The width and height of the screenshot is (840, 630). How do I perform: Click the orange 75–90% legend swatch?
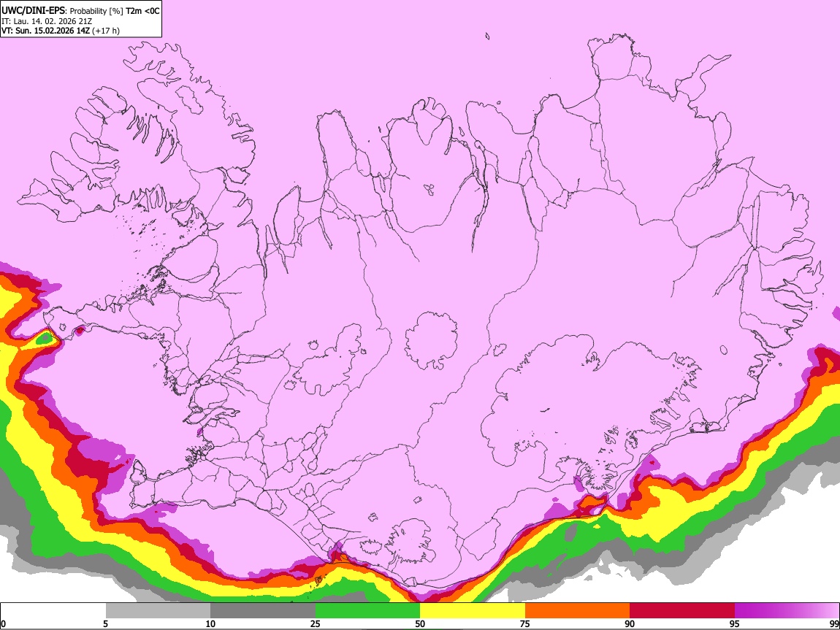[x=577, y=610]
